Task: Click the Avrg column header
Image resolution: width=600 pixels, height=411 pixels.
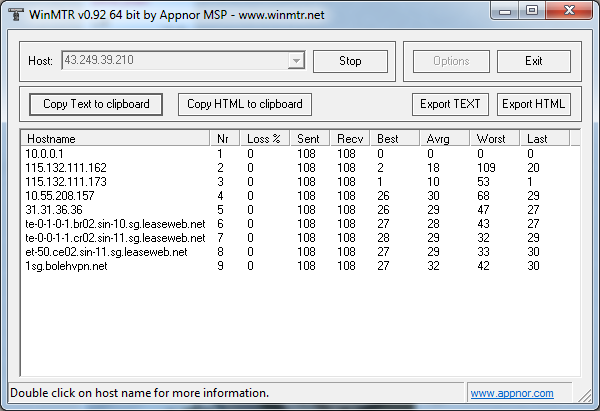Action: pos(444,139)
